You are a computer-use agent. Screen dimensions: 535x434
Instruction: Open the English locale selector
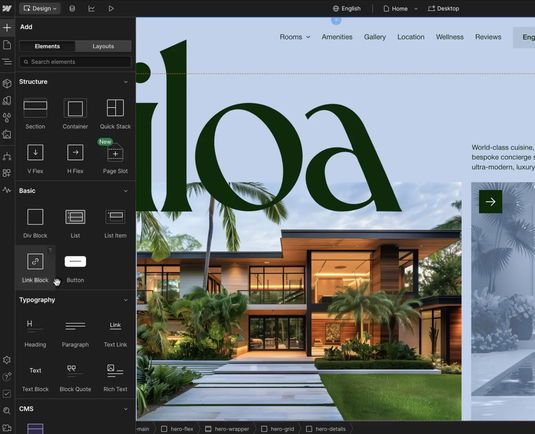pyautogui.click(x=347, y=9)
